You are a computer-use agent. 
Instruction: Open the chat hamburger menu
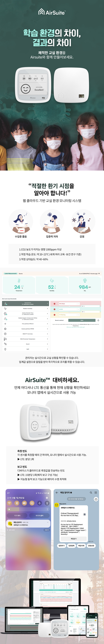tap(96, 493)
